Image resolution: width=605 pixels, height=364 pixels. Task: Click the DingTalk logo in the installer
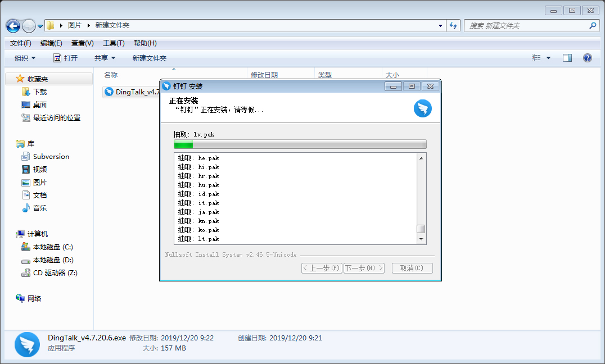click(x=422, y=108)
